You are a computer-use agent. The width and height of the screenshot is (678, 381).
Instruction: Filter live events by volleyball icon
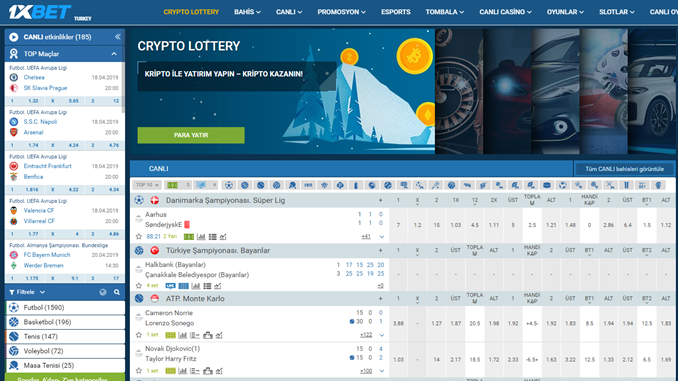(276, 185)
